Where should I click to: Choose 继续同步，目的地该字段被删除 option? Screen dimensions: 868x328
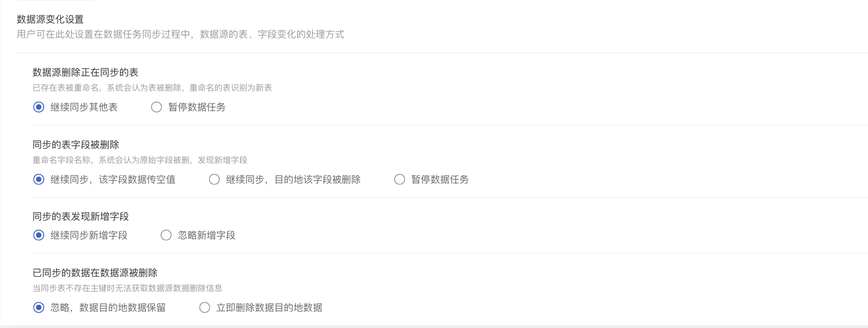pos(214,179)
